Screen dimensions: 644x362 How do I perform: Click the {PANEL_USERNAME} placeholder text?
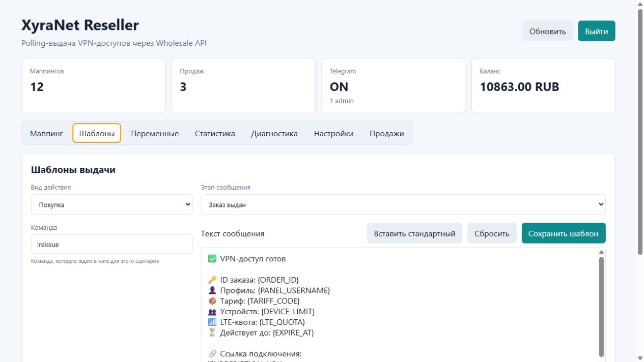pyautogui.click(x=294, y=290)
